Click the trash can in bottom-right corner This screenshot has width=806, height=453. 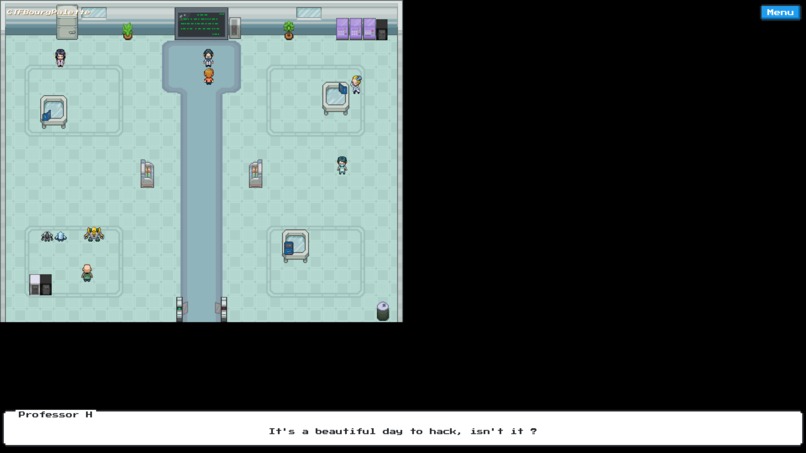click(x=383, y=311)
